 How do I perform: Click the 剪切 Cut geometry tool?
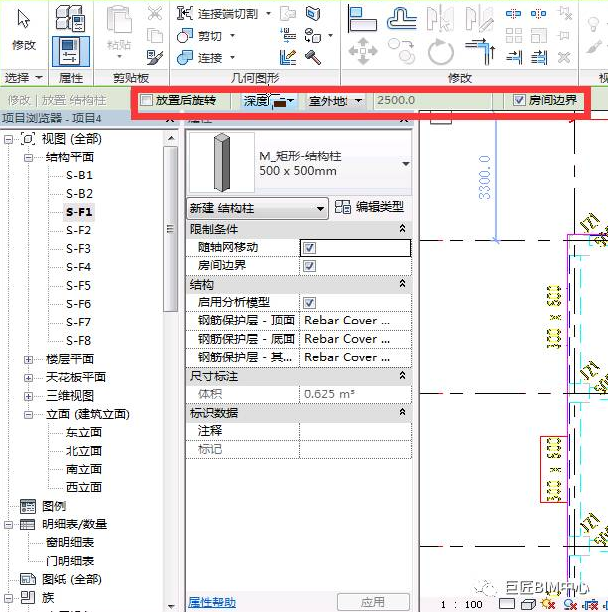(x=199, y=36)
